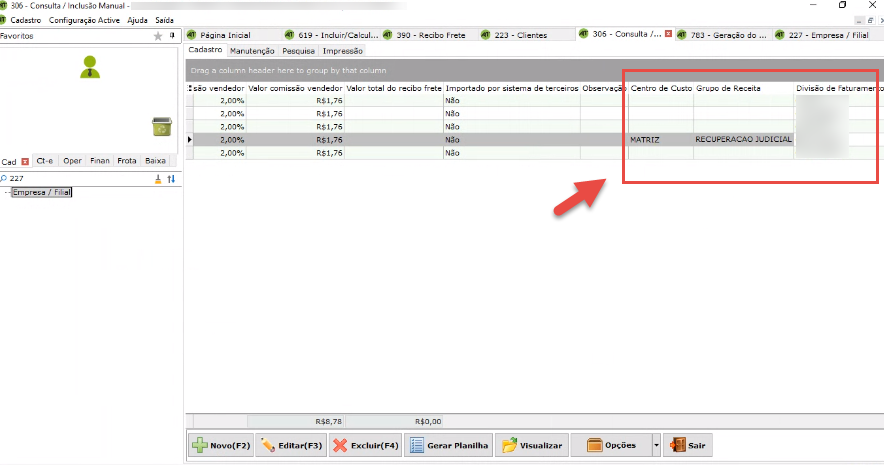Close the 306 - Consulta tab
The image size is (884, 465).
(668, 35)
